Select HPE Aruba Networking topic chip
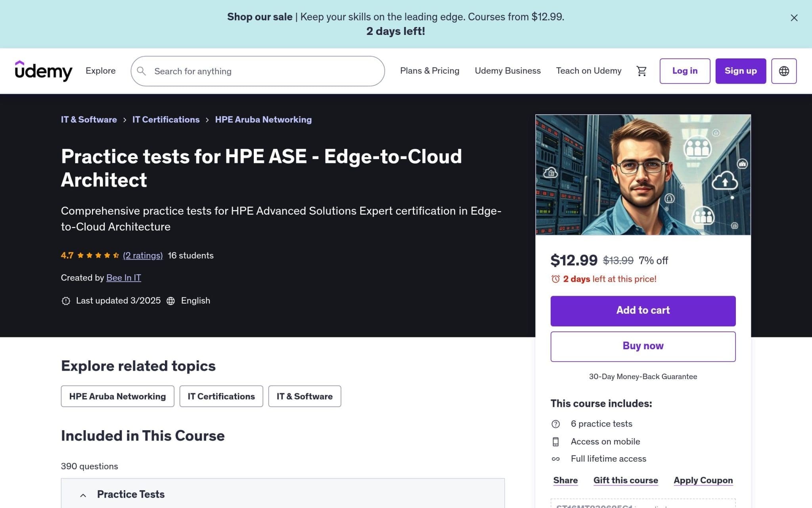The width and height of the screenshot is (812, 508). click(117, 396)
